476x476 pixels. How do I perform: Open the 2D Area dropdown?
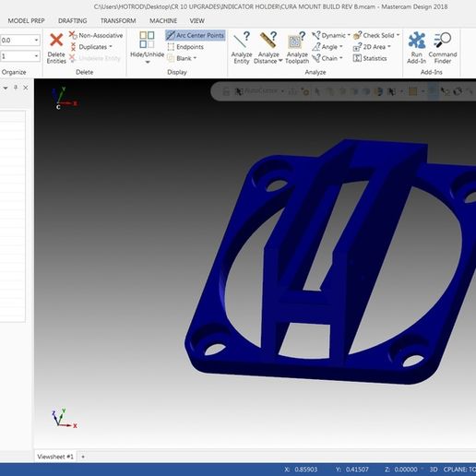click(372, 47)
